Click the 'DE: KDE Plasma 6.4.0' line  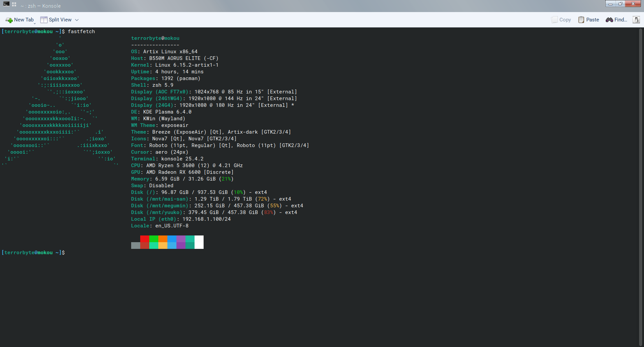coord(161,112)
